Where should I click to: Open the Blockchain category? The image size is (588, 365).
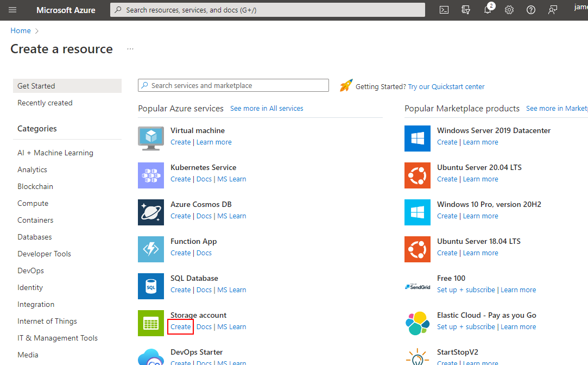35,186
